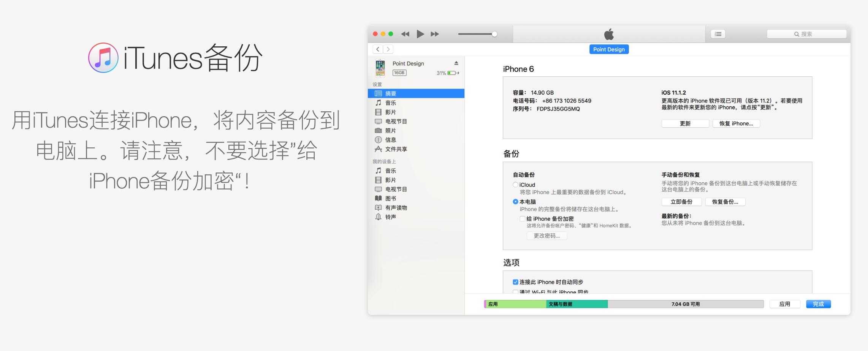This screenshot has width=868, height=351.
Task: Click the blue 完成 button
Action: 818,304
